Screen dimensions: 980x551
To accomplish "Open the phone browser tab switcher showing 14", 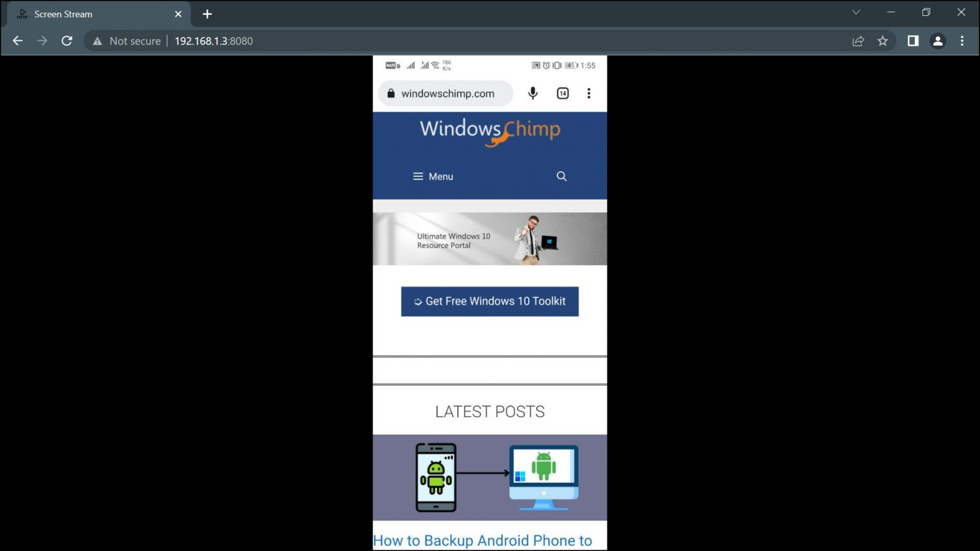I will pyautogui.click(x=562, y=93).
